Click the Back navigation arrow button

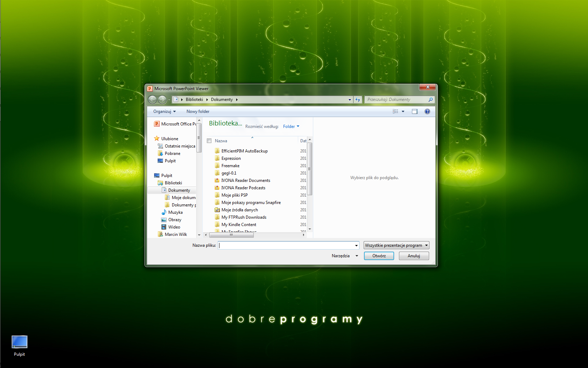pos(152,100)
